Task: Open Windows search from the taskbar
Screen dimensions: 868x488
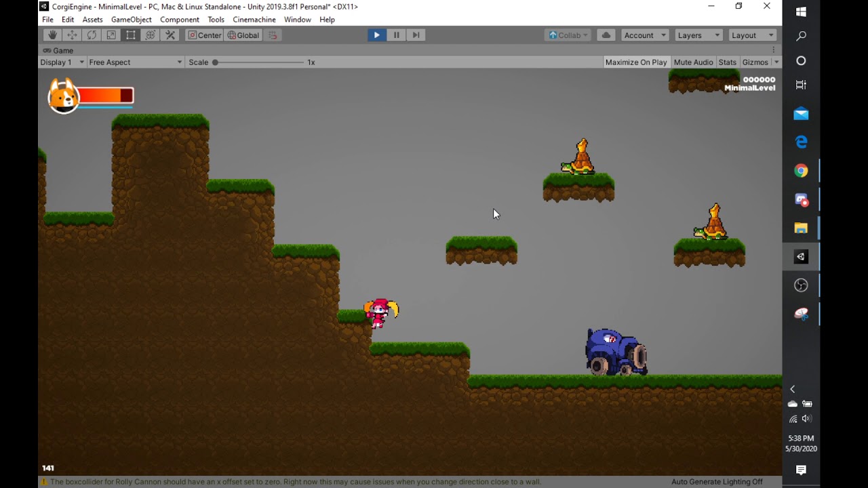Action: pos(801,36)
